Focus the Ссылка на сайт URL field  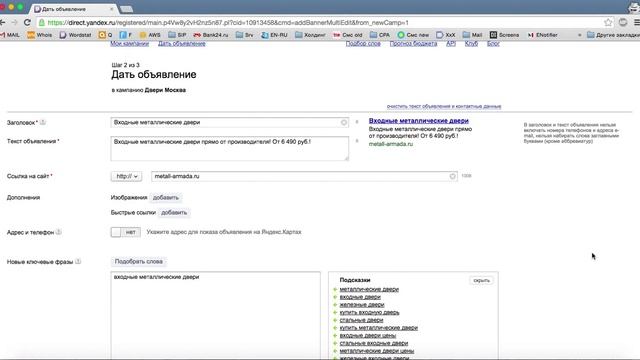click(304, 176)
